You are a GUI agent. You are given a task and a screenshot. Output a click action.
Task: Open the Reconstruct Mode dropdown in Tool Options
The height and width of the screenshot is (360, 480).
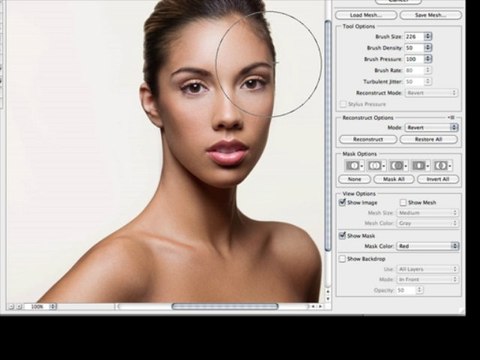431,93
